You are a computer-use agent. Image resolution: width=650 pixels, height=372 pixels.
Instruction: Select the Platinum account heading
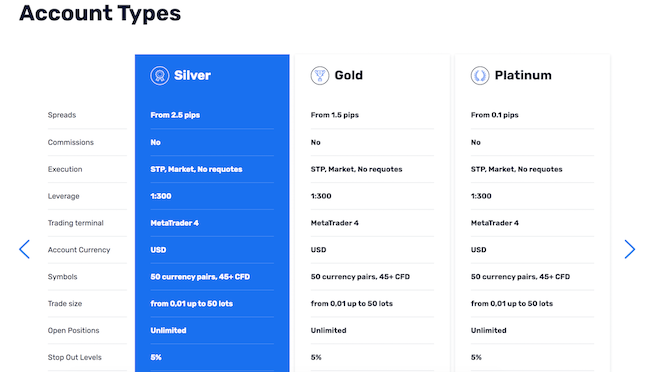523,75
